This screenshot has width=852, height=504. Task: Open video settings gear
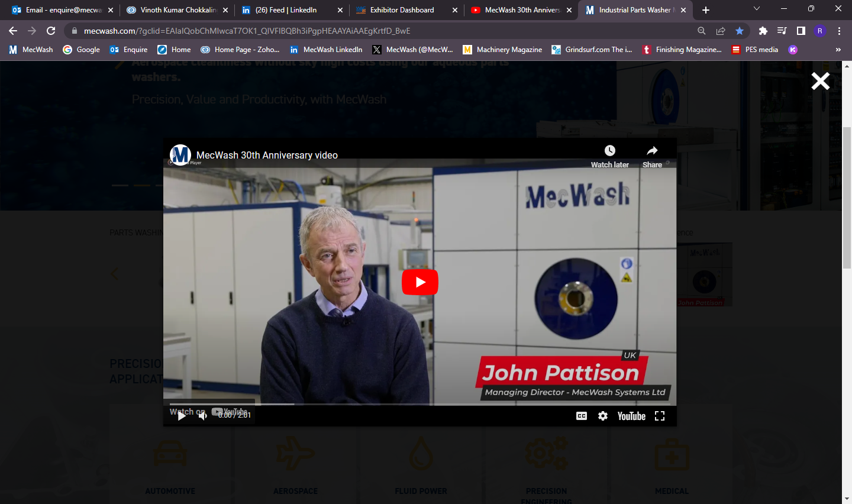[x=603, y=416]
